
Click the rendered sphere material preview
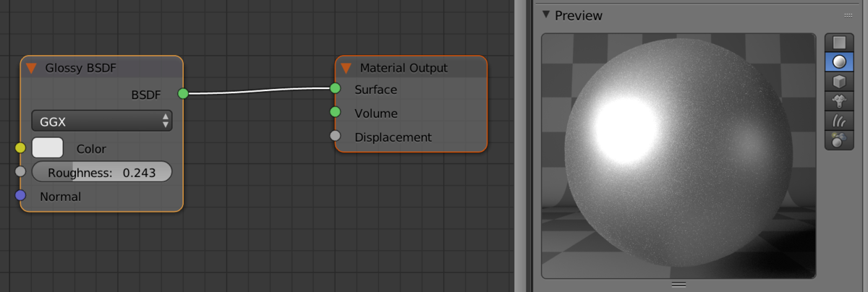[678, 156]
